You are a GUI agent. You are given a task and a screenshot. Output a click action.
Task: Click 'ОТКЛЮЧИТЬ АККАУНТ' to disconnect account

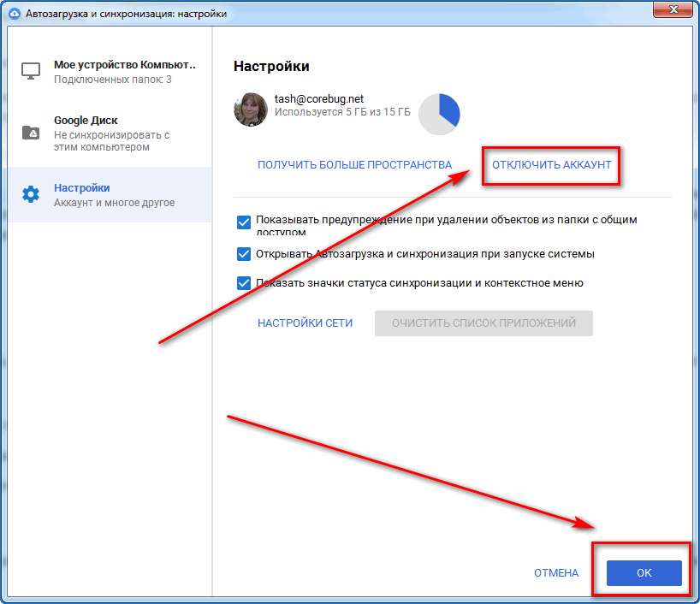pos(552,165)
